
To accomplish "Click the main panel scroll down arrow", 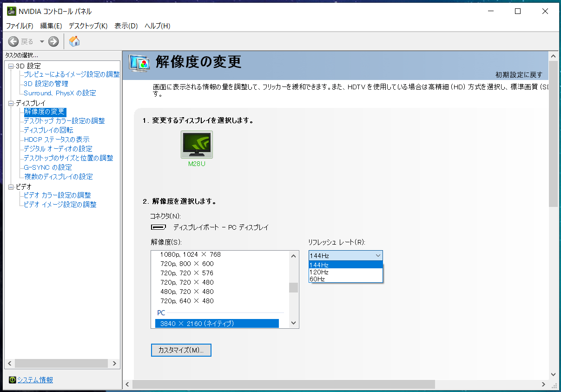I will tap(553, 374).
